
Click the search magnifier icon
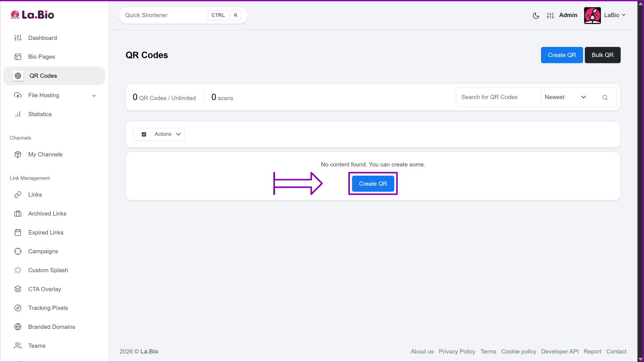point(605,98)
